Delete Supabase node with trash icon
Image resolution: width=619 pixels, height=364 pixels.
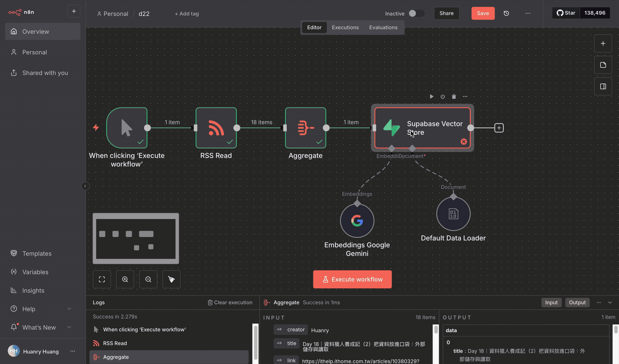(454, 96)
